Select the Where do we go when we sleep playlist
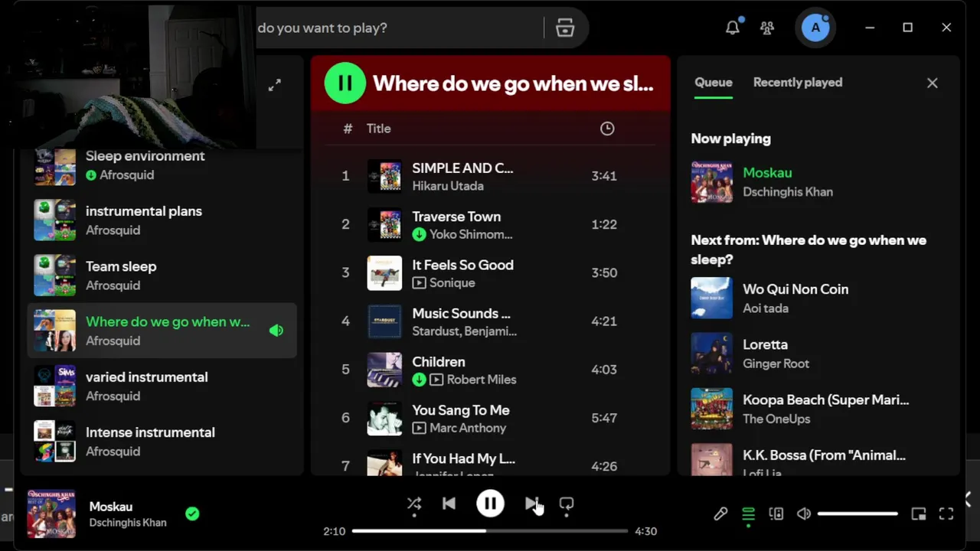 coord(162,331)
